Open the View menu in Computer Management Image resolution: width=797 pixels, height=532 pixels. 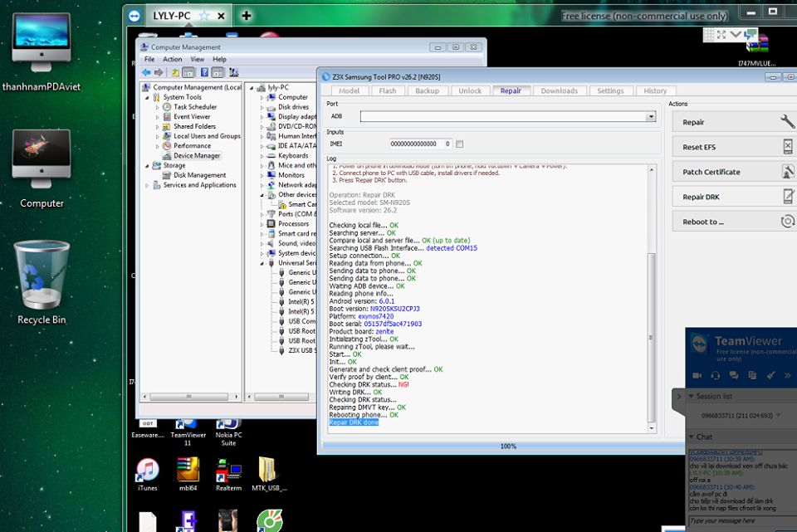click(198, 60)
